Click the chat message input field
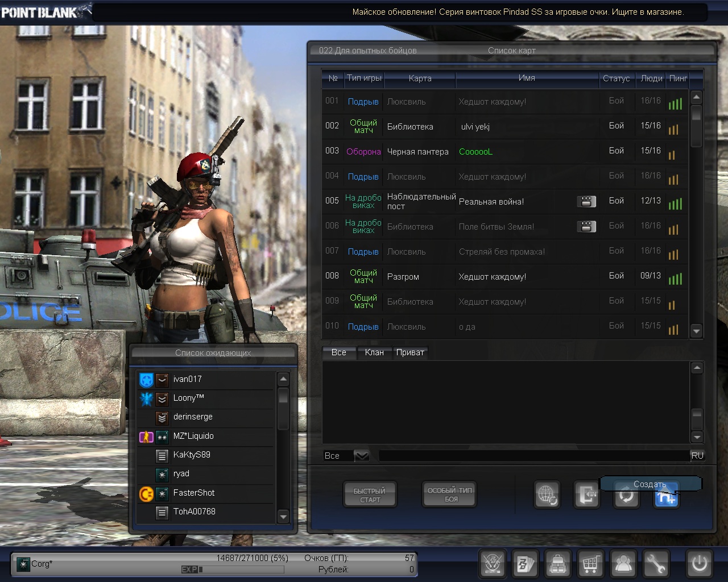This screenshot has width=728, height=582. pyautogui.click(x=533, y=456)
